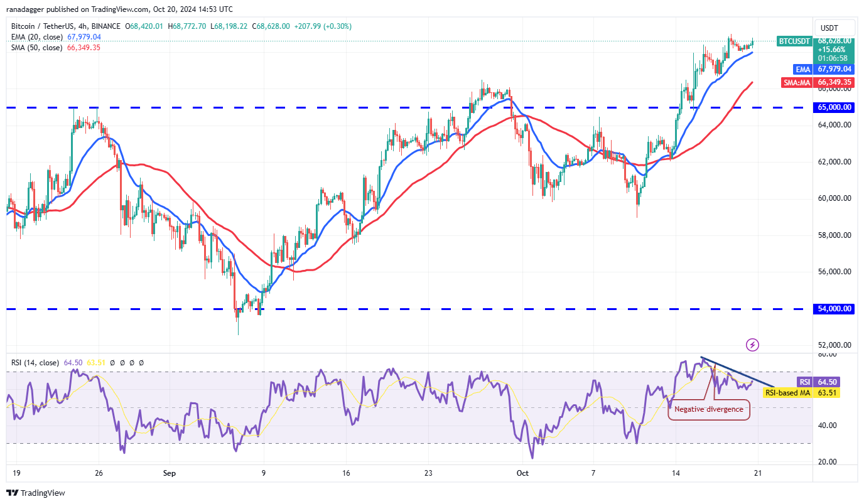Select the RSI (14, close) legend

[x=35, y=363]
